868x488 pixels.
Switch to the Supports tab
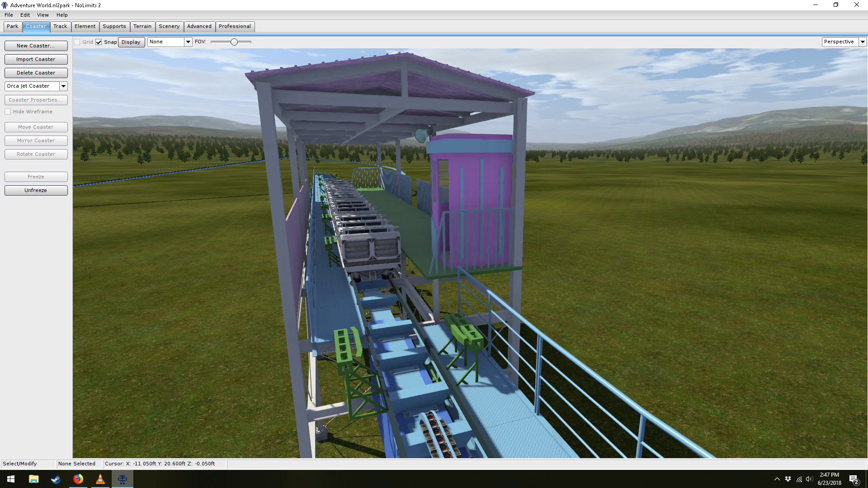[x=114, y=26]
